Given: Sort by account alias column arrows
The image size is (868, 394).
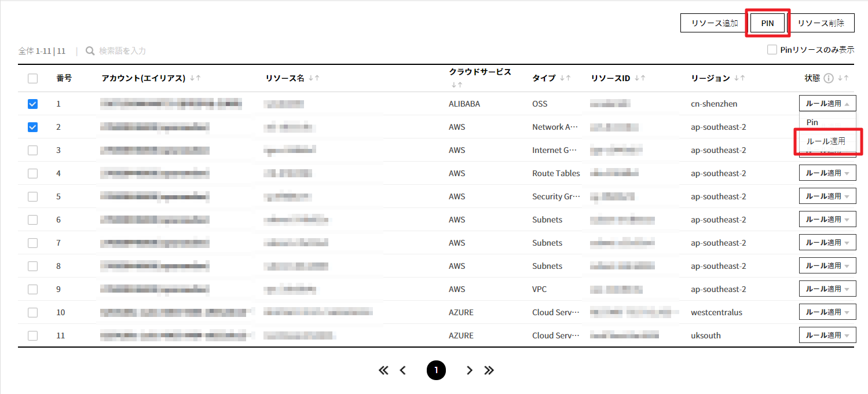Looking at the screenshot, I should coord(195,78).
